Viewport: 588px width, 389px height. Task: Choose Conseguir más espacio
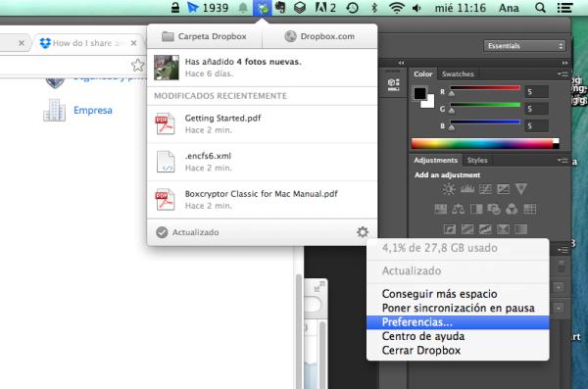pos(458,294)
